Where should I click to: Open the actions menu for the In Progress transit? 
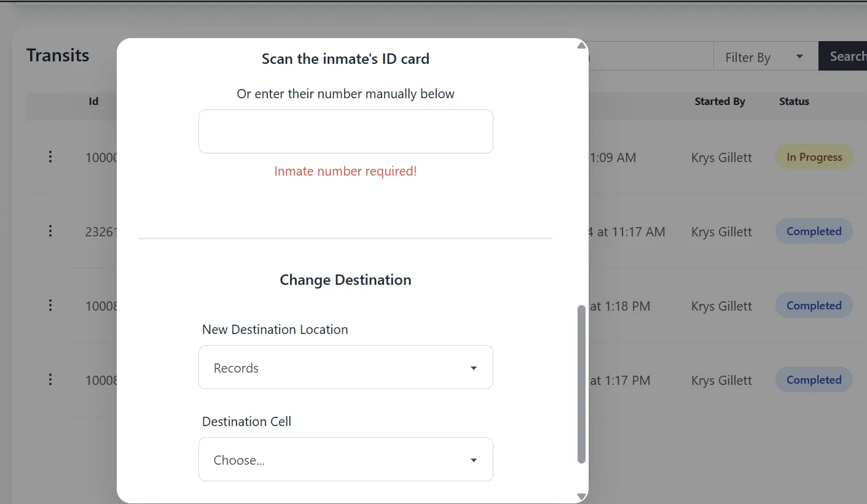click(x=50, y=157)
